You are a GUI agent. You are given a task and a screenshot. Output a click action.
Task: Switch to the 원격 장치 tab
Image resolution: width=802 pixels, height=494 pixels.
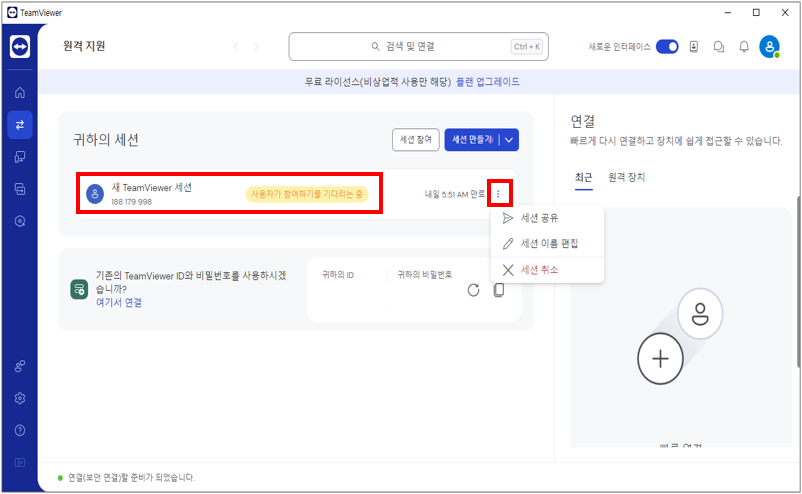pyautogui.click(x=627, y=177)
